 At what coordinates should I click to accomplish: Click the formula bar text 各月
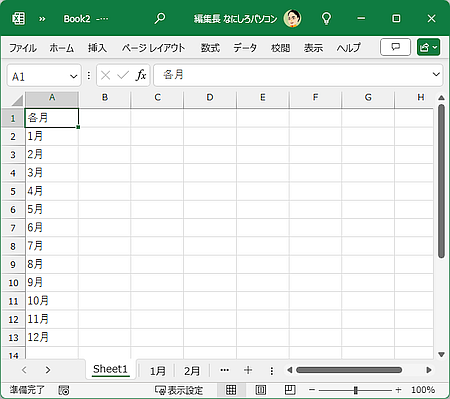(x=173, y=75)
